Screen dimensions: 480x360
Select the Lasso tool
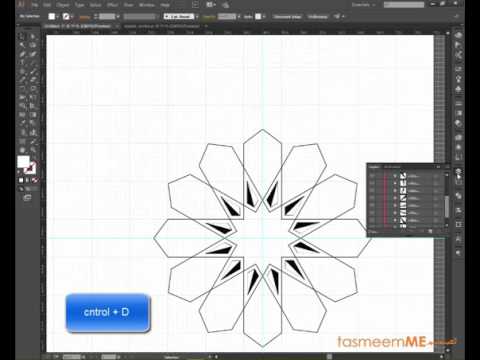[x=33, y=45]
